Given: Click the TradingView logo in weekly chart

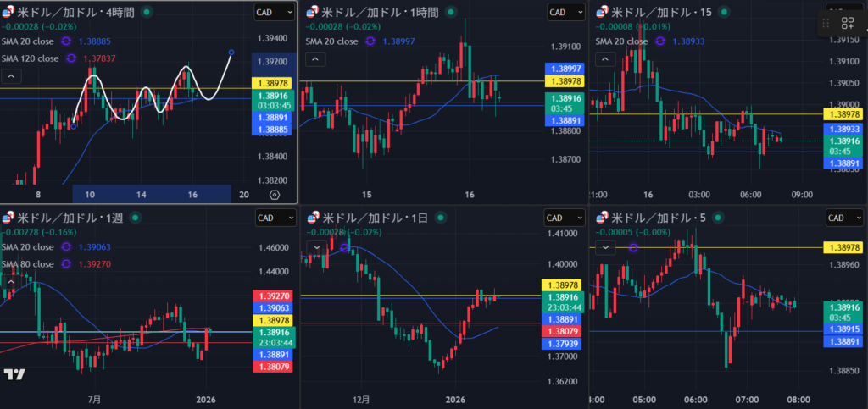Looking at the screenshot, I should coord(14,374).
